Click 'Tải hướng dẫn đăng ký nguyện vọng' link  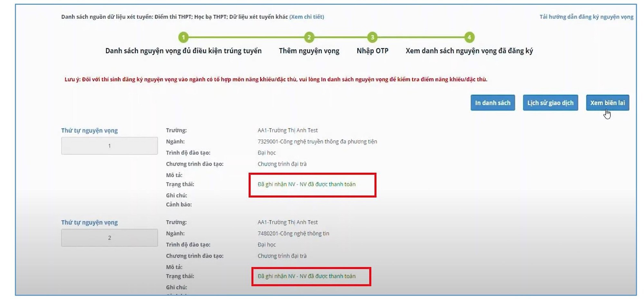(586, 17)
